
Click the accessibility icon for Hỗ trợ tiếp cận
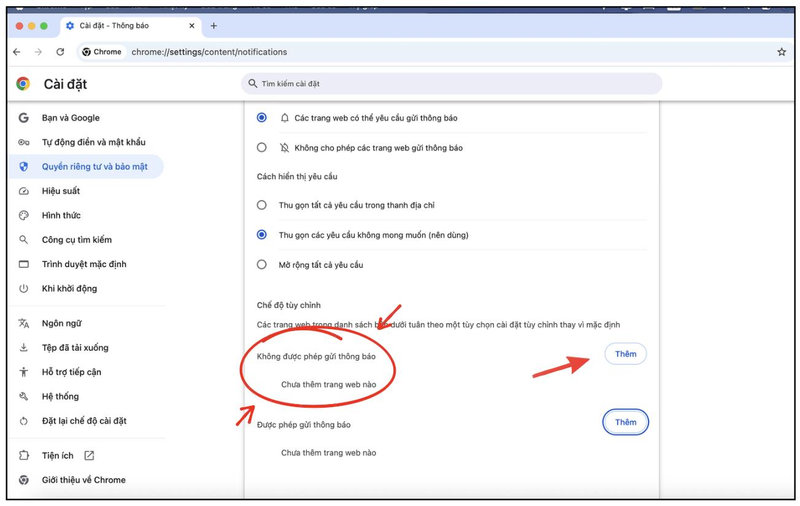tap(23, 372)
